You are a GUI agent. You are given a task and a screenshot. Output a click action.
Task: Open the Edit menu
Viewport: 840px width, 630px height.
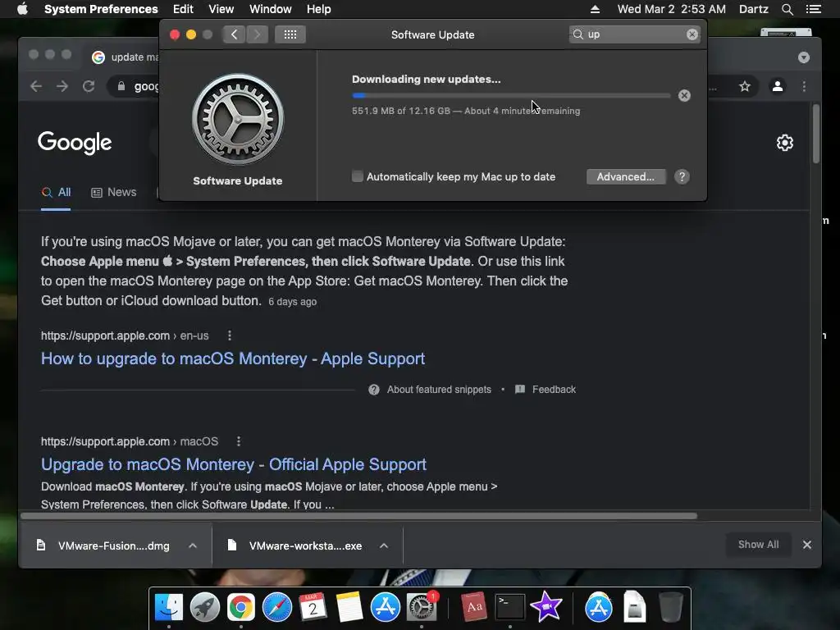(183, 9)
